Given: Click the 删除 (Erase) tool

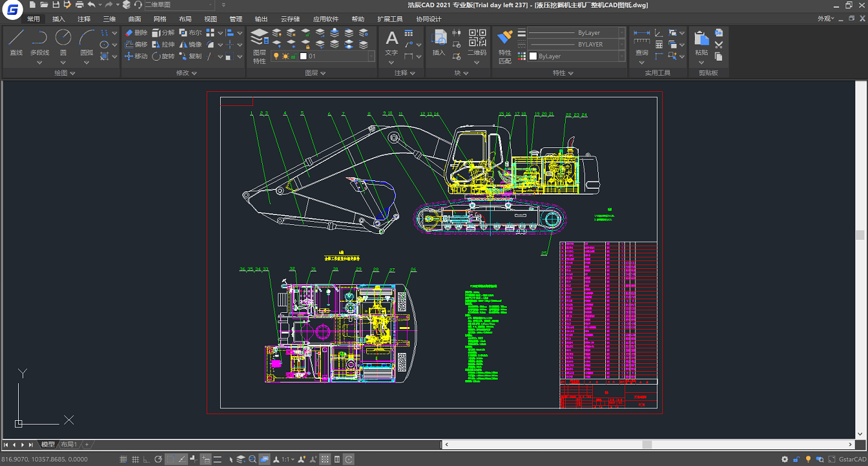Looking at the screenshot, I should pos(136,33).
